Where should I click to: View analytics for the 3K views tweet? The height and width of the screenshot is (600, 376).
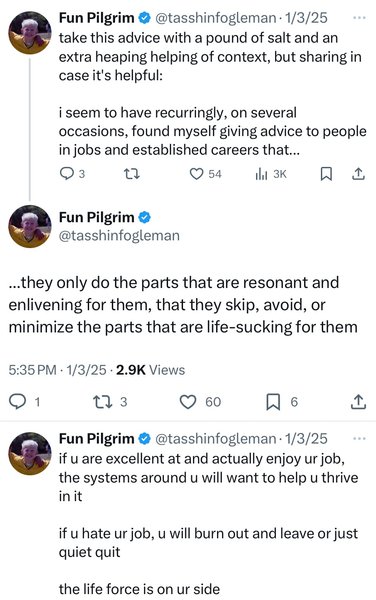point(271,174)
